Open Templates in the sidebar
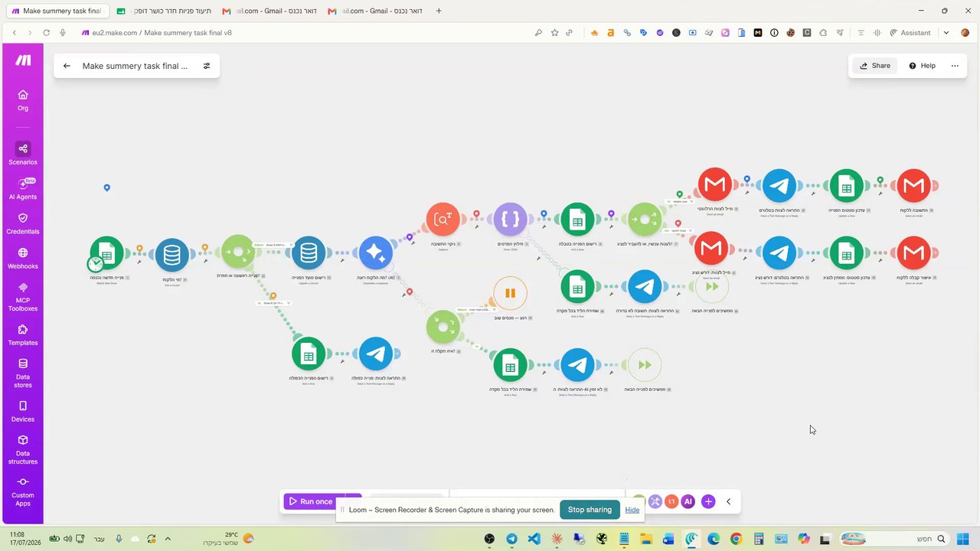The height and width of the screenshot is (551, 980). (23, 334)
